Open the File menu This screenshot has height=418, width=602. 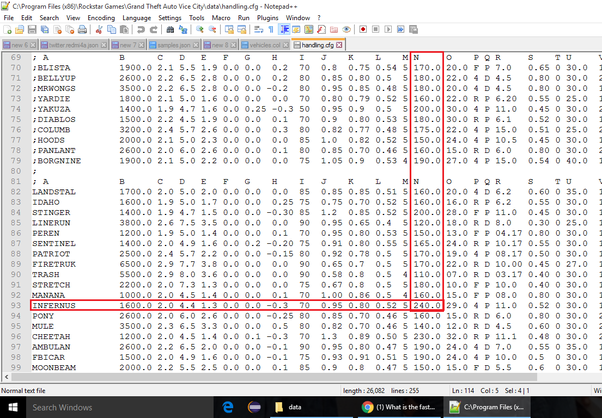pyautogui.click(x=8, y=18)
